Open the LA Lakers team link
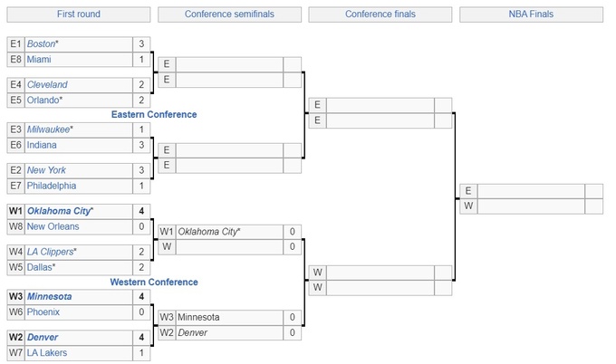 pos(48,352)
